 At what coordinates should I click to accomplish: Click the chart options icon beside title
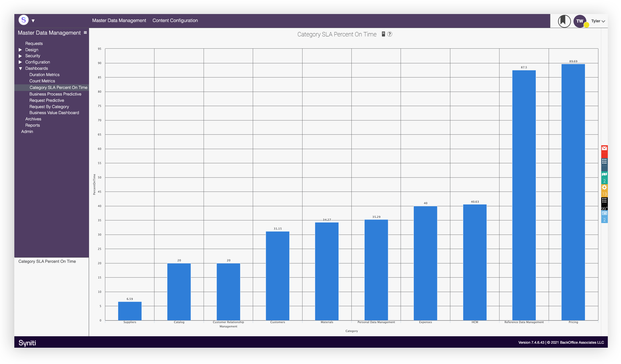pyautogui.click(x=383, y=34)
